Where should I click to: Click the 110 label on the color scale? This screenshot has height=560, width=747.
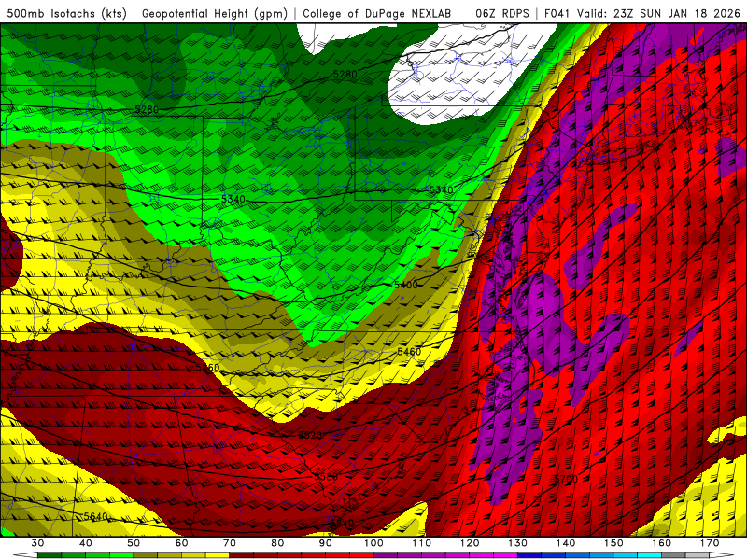(422, 543)
